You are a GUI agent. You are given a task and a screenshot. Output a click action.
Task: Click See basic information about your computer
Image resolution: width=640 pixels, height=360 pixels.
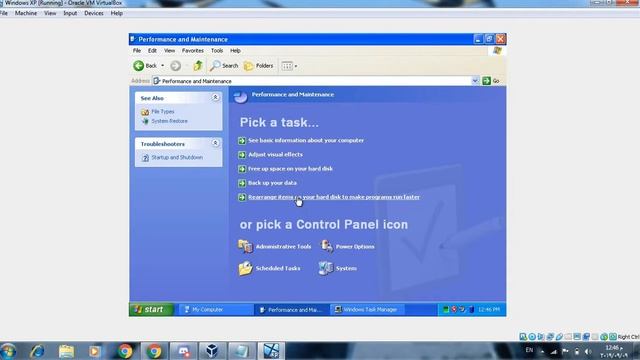tap(306, 140)
